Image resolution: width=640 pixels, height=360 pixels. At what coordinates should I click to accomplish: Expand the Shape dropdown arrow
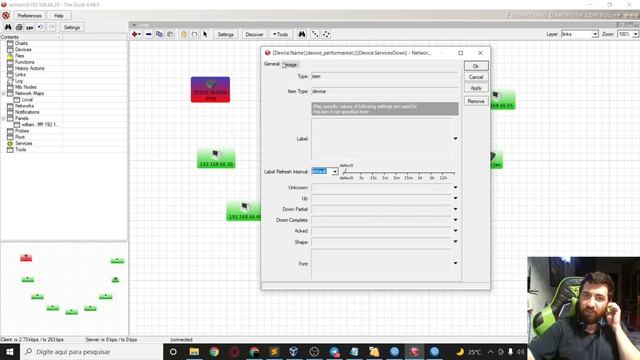tap(456, 242)
